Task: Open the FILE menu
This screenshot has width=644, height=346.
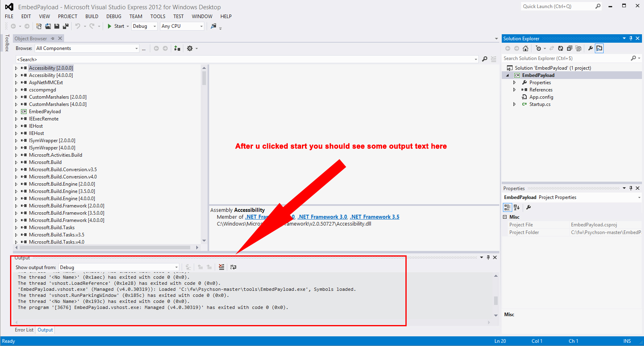Action: [x=9, y=17]
